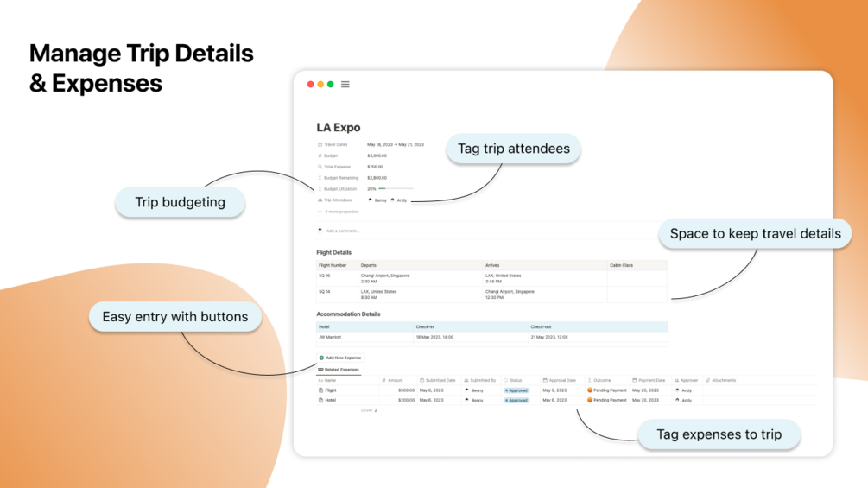Image resolution: width=868 pixels, height=488 pixels.
Task: Open the Flight expense row name
Action: point(331,390)
